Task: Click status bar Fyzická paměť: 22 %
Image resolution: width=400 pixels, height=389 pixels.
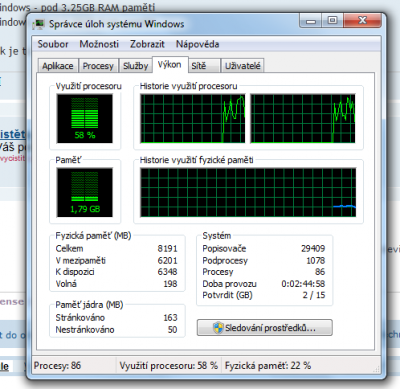Action: point(268,366)
